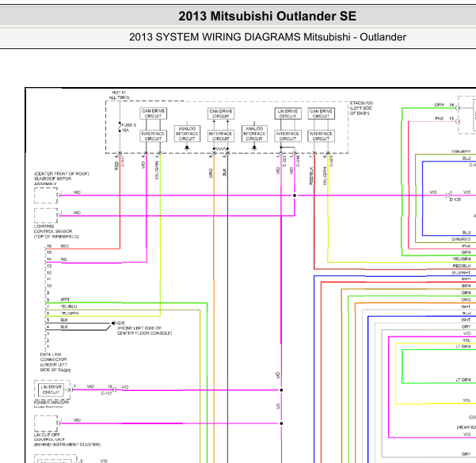Select the "LIN CUT OFF CONTROL UNIT" label
Viewport: 476px width, 463px height.
pos(49,437)
